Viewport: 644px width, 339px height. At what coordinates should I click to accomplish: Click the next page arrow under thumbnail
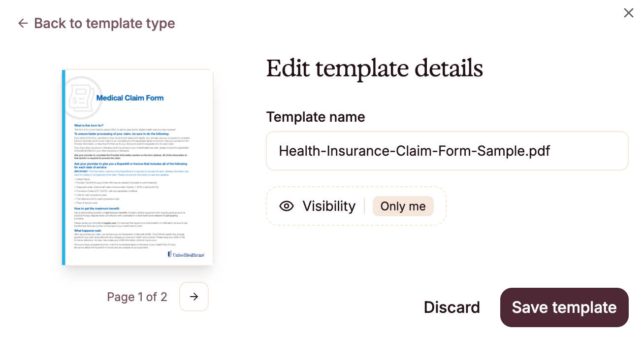pos(193,297)
